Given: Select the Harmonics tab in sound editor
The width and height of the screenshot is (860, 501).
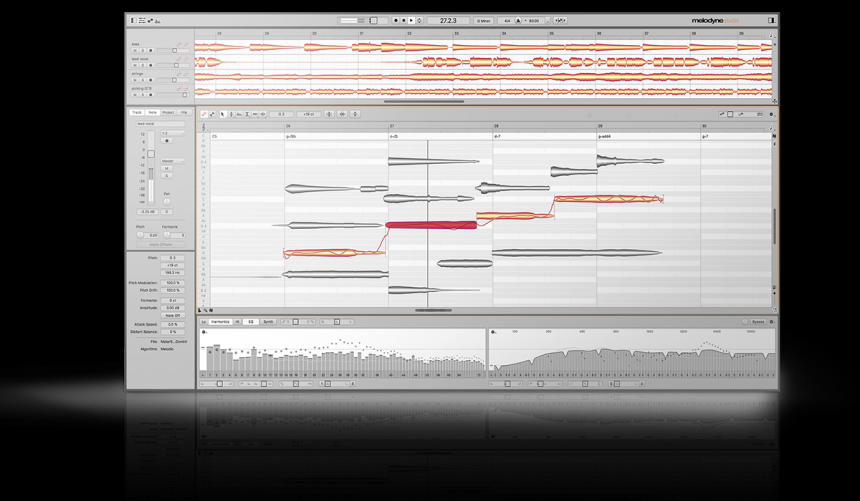Looking at the screenshot, I should (220, 322).
